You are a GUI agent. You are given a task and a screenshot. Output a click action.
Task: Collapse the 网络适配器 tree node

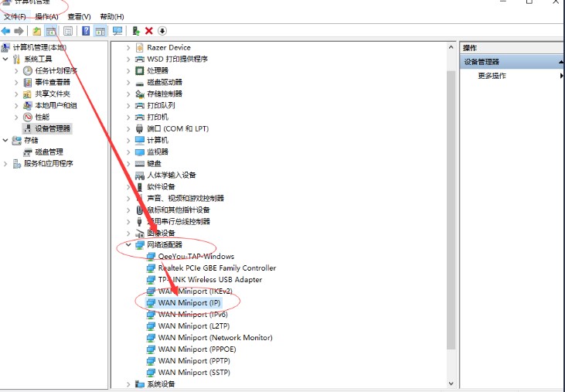tap(129, 245)
